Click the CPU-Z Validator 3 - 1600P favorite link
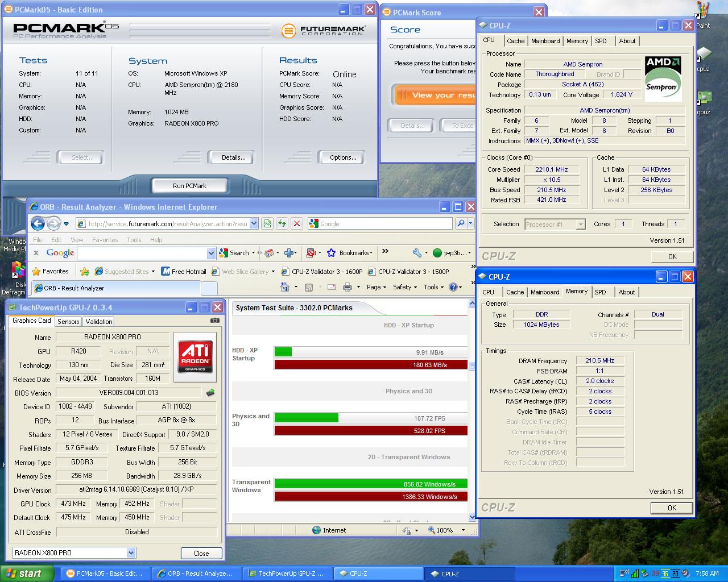This screenshot has height=582, width=728. click(322, 272)
